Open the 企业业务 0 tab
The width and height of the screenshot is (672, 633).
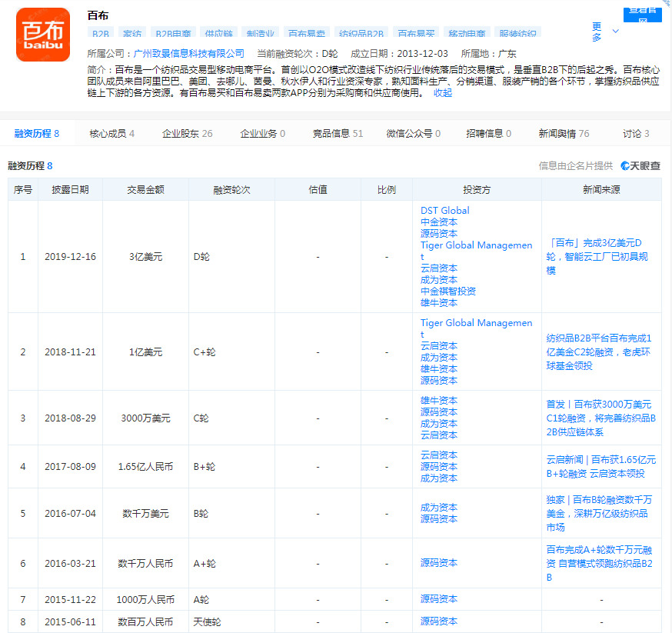pyautogui.click(x=263, y=133)
